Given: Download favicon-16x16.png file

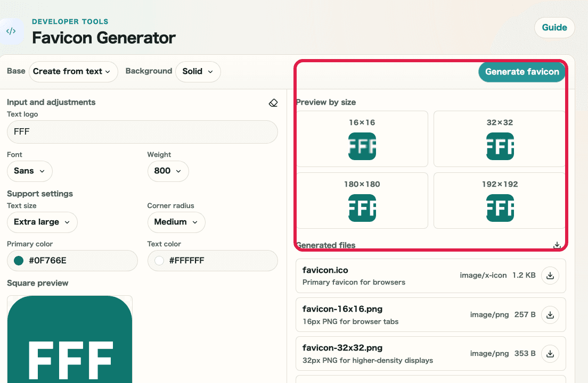Looking at the screenshot, I should click(550, 315).
